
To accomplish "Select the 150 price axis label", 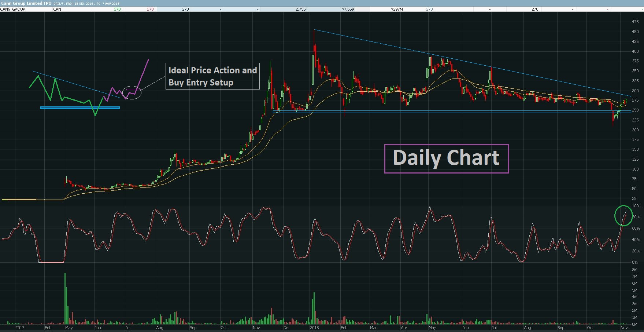I will click(635, 150).
